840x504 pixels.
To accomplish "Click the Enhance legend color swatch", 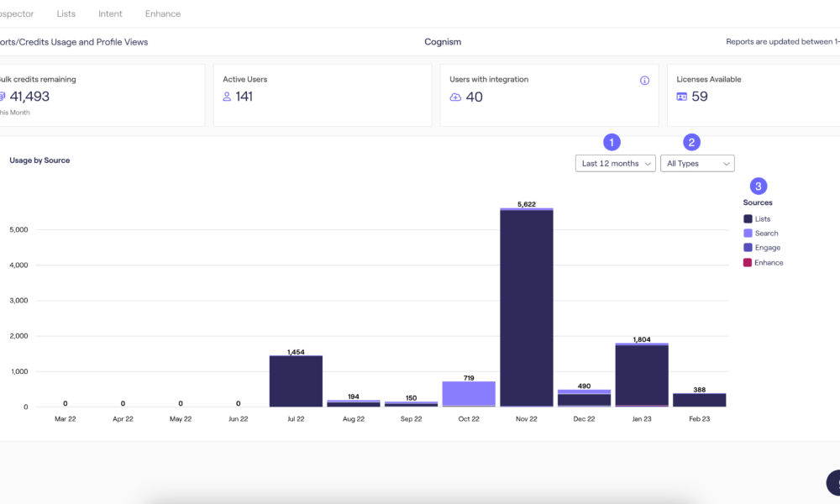I will (x=748, y=262).
